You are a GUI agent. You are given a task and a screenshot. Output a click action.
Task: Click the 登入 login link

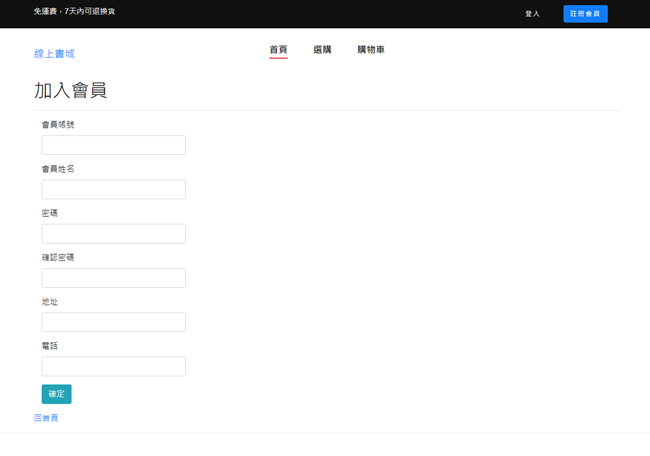[532, 14]
